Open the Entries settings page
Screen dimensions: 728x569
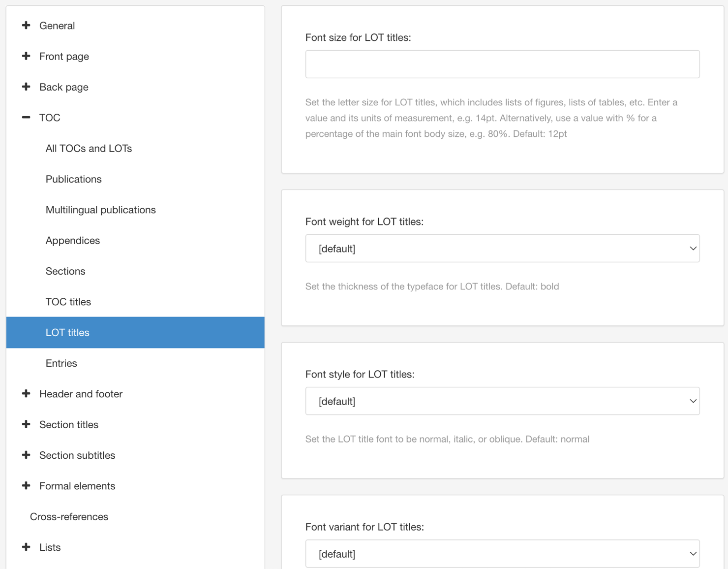click(61, 363)
